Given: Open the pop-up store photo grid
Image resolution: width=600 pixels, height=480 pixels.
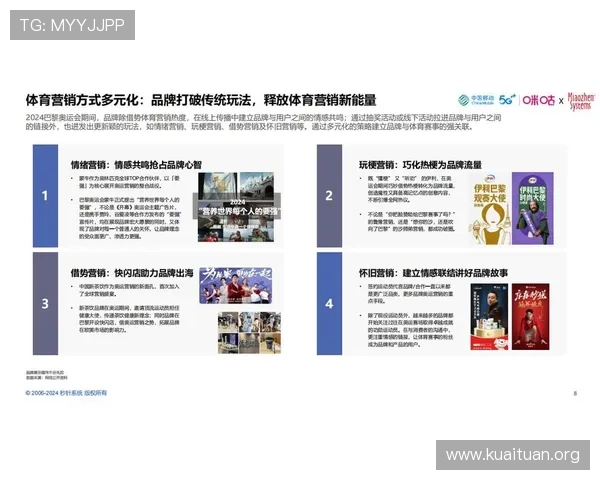Looking at the screenshot, I should click(x=249, y=333).
